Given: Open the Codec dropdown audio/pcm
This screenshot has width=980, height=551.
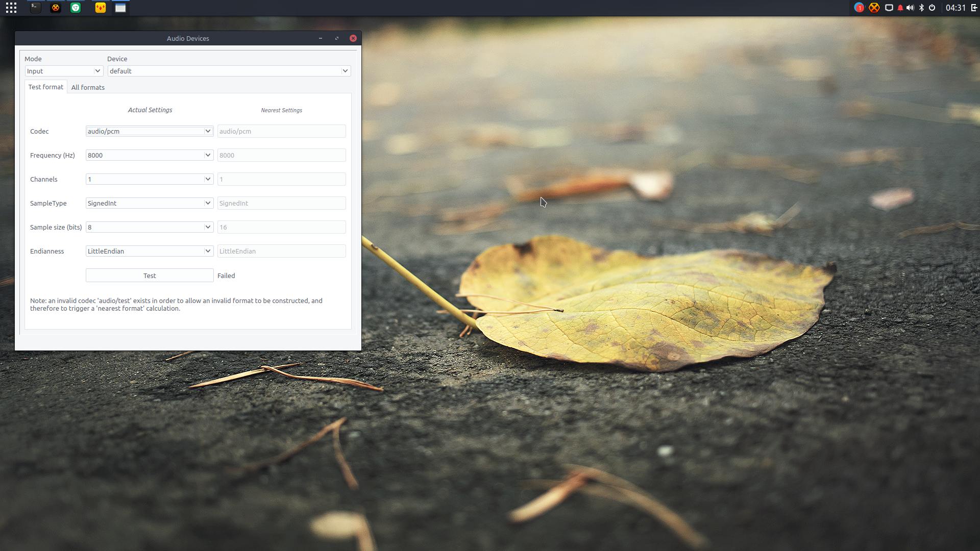Looking at the screenshot, I should point(150,131).
